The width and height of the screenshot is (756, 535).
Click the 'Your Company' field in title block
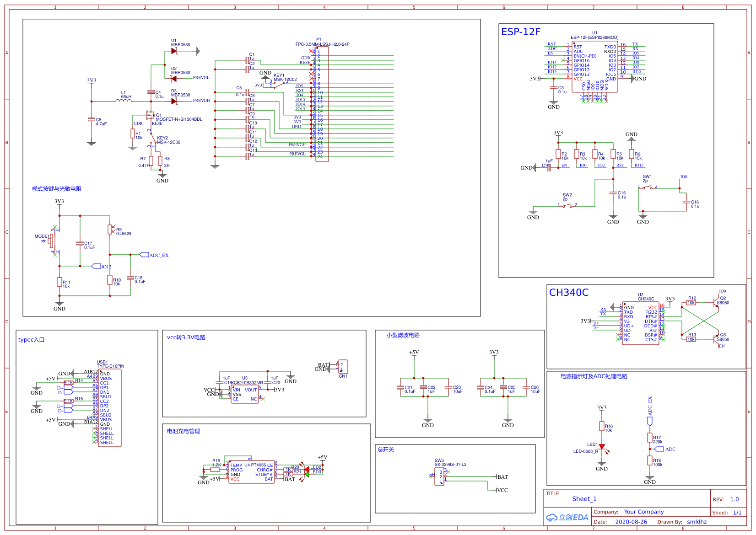pyautogui.click(x=644, y=512)
